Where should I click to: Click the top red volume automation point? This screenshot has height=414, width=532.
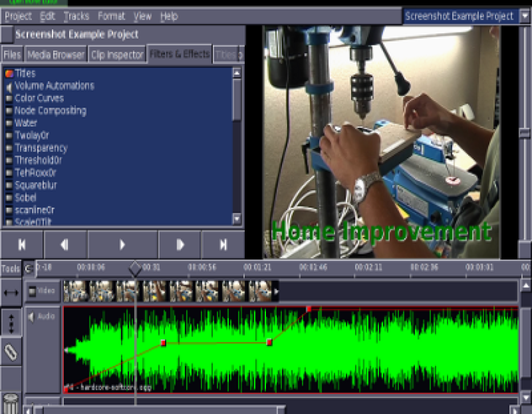[x=309, y=309]
